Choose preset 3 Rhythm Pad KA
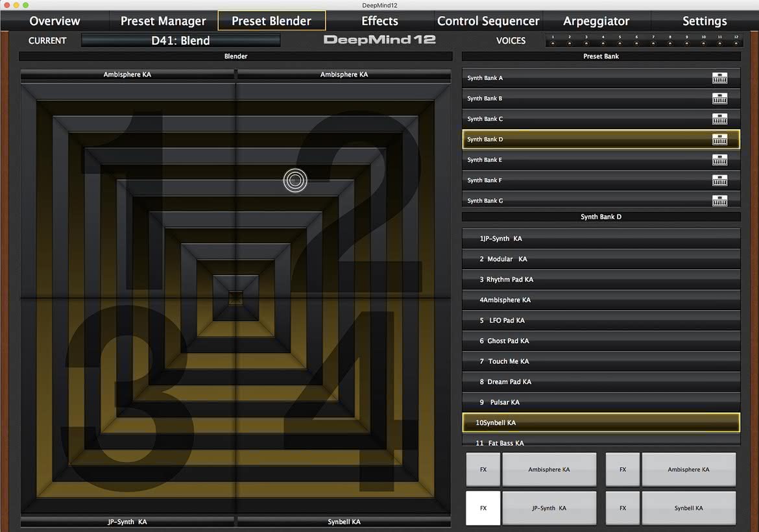This screenshot has width=759, height=532. click(x=601, y=280)
